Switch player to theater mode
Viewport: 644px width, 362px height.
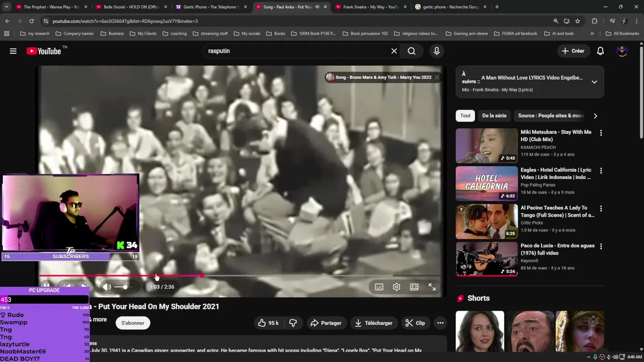click(414, 287)
